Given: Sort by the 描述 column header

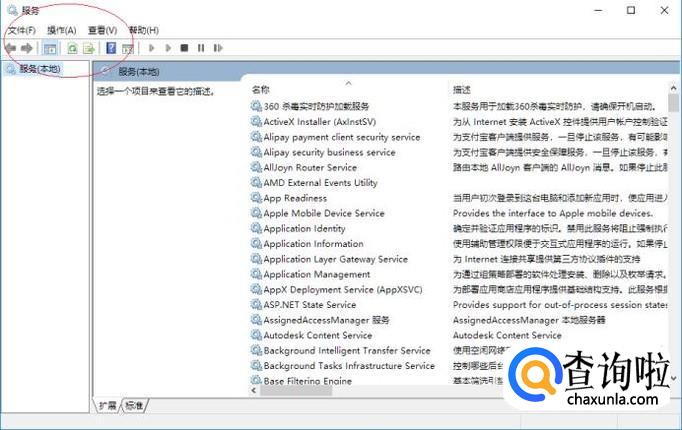Looking at the screenshot, I should [x=461, y=90].
